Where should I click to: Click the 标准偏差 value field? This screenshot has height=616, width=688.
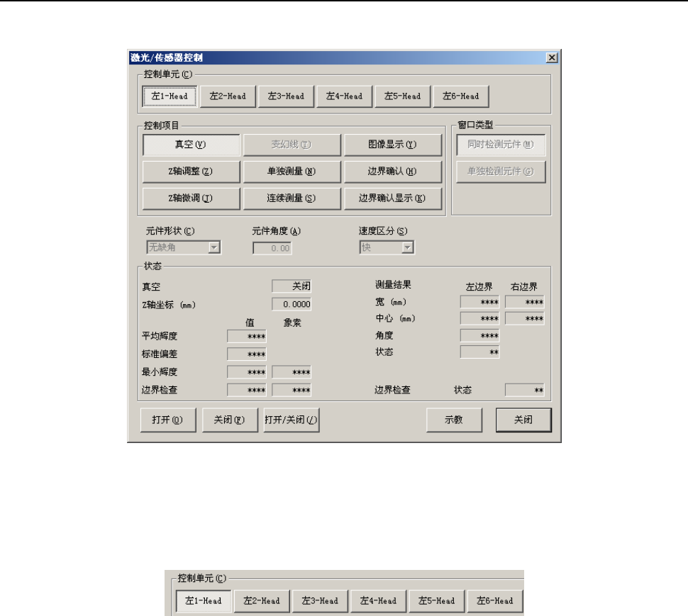click(247, 354)
